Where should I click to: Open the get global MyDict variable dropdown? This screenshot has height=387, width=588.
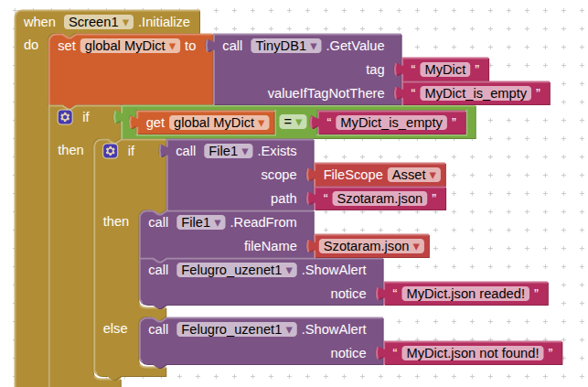pos(219,123)
